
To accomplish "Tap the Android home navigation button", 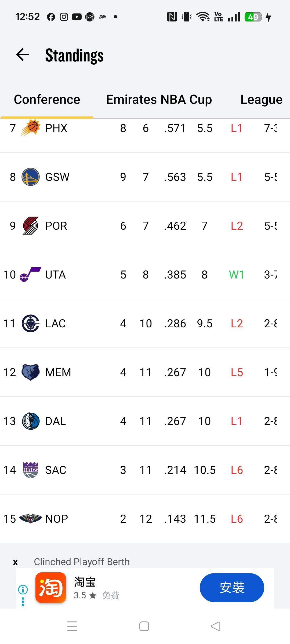I will click(144, 626).
